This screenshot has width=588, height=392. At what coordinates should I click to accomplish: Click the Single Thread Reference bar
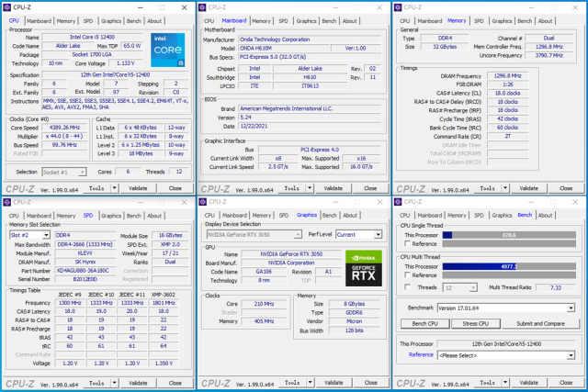509,243
